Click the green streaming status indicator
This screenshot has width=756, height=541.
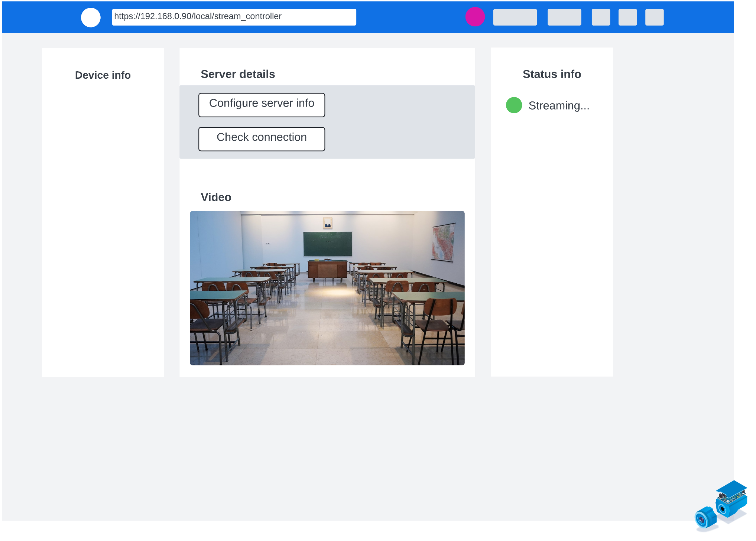click(x=514, y=105)
